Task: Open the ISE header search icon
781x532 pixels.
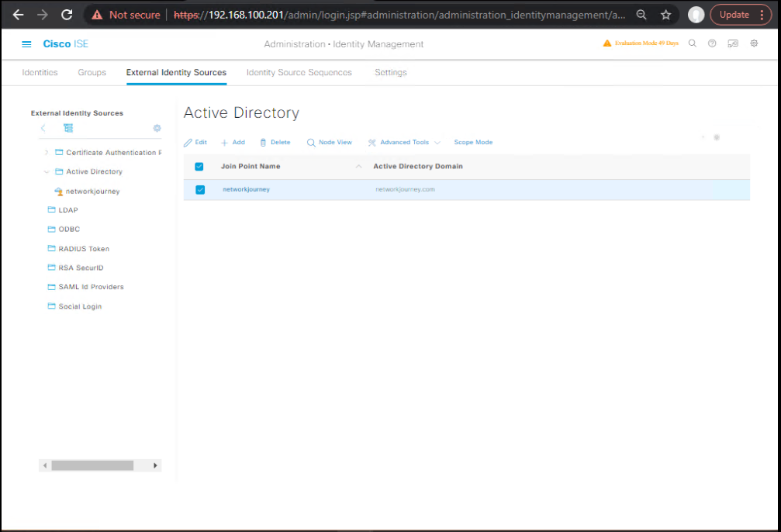Action: (693, 43)
